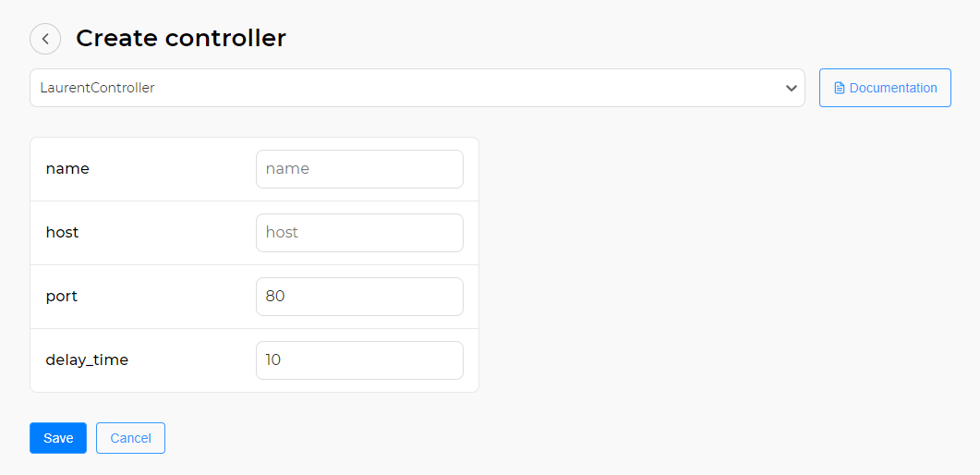The width and height of the screenshot is (980, 475).
Task: Expand the controller type dropdown arrow
Action: pyautogui.click(x=791, y=88)
